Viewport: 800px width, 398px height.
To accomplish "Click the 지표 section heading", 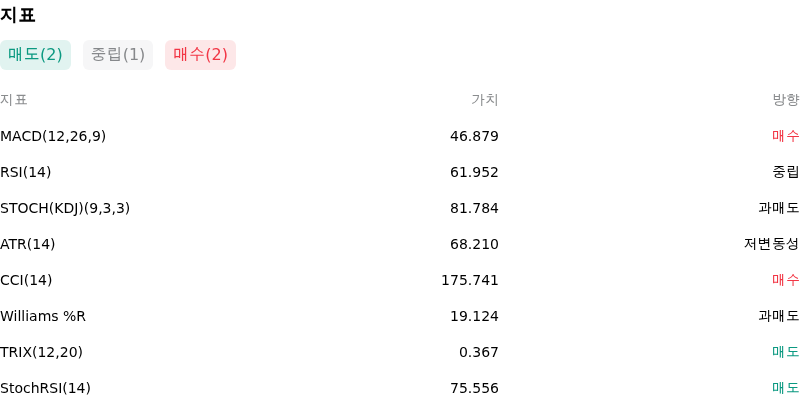I will click(17, 15).
